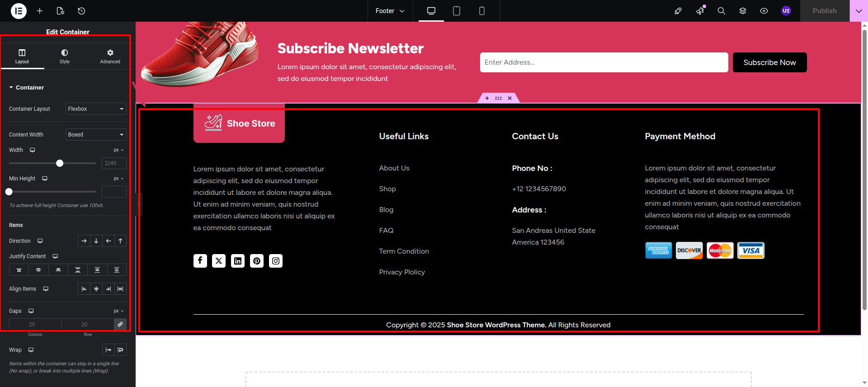Click the Preview Changes eye icon
868x387 pixels.
pyautogui.click(x=764, y=11)
